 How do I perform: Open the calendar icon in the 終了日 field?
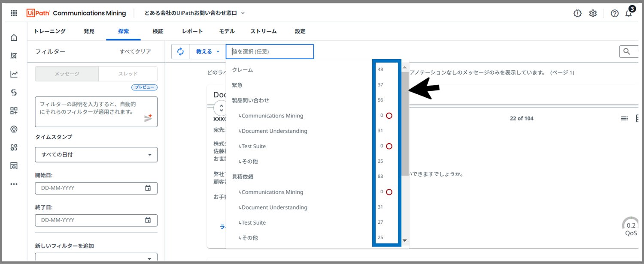(148, 220)
